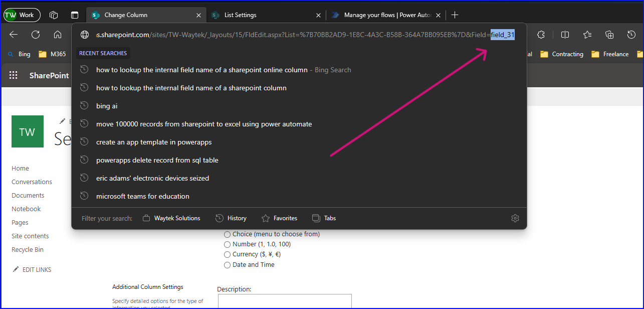This screenshot has width=644, height=309.
Task: Select suggestion about internal field name of sharepoint column
Action: (x=299, y=88)
